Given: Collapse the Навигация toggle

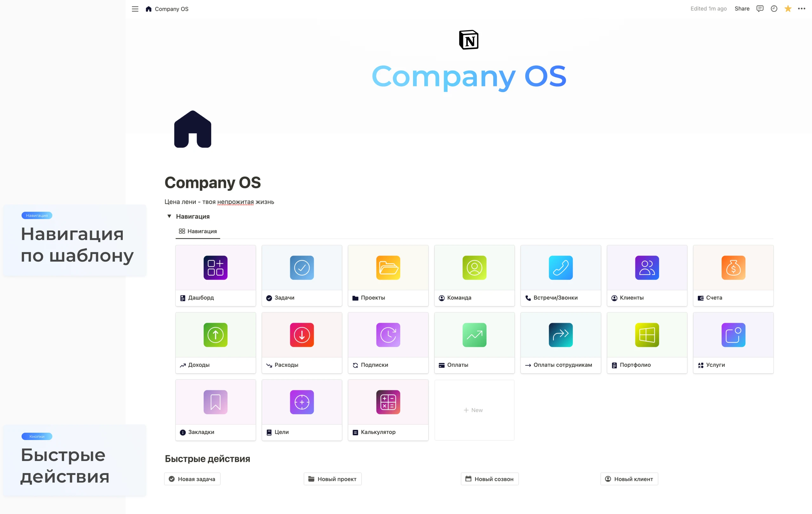Looking at the screenshot, I should point(169,216).
